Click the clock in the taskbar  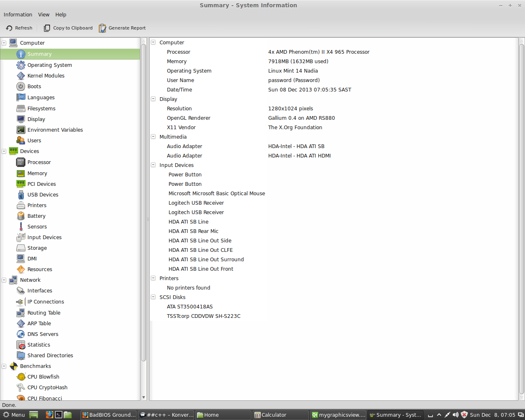point(492,415)
